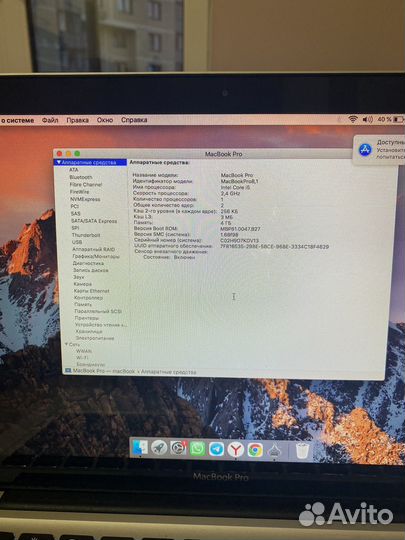Launch Launchpad rocket icon in Dock

click(159, 448)
